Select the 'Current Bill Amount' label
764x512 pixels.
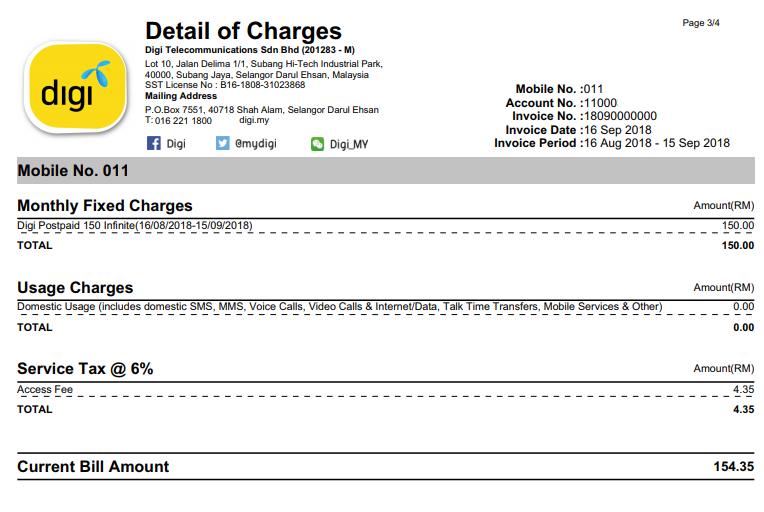pos(93,467)
